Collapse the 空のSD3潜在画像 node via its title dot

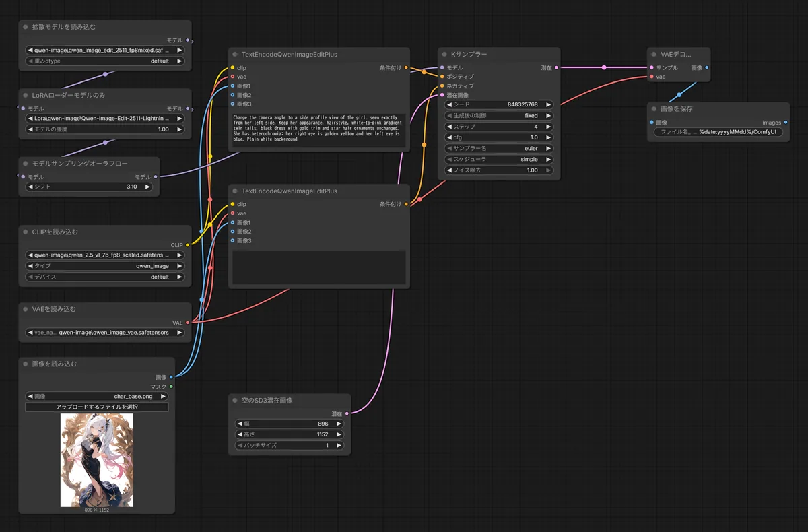pyautogui.click(x=235, y=400)
